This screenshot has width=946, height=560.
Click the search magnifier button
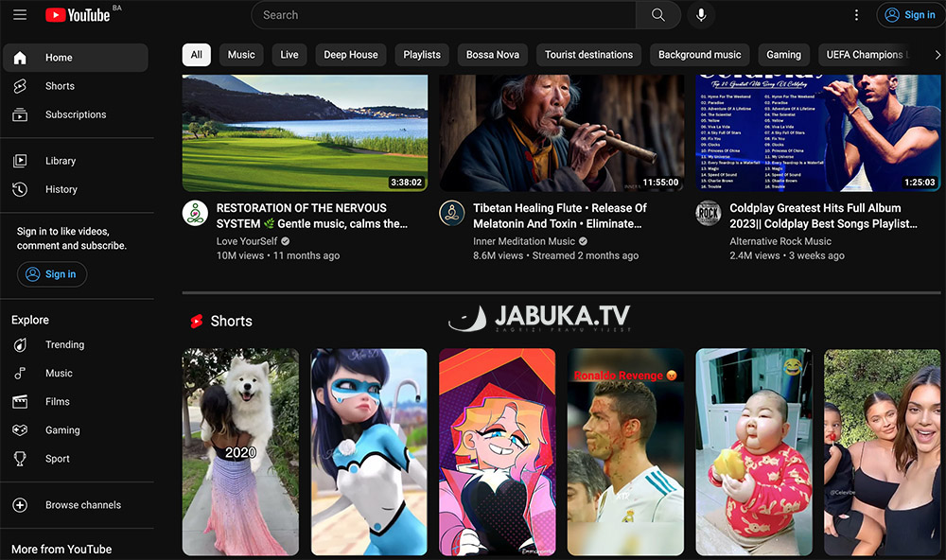tap(658, 15)
